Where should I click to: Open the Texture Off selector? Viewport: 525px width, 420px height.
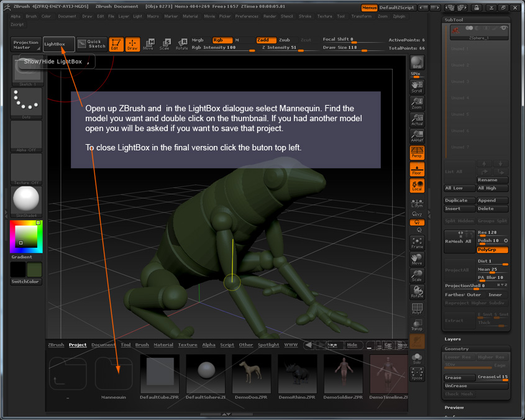click(26, 169)
